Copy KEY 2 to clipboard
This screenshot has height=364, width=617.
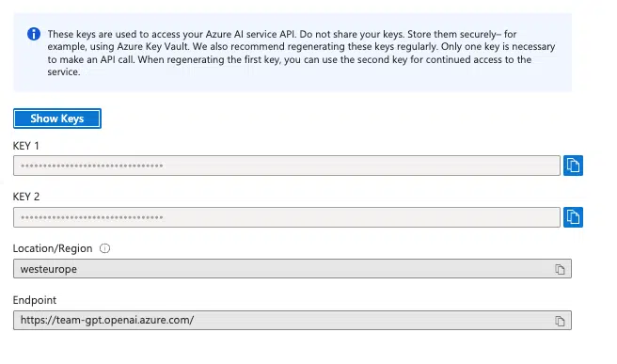pos(573,217)
